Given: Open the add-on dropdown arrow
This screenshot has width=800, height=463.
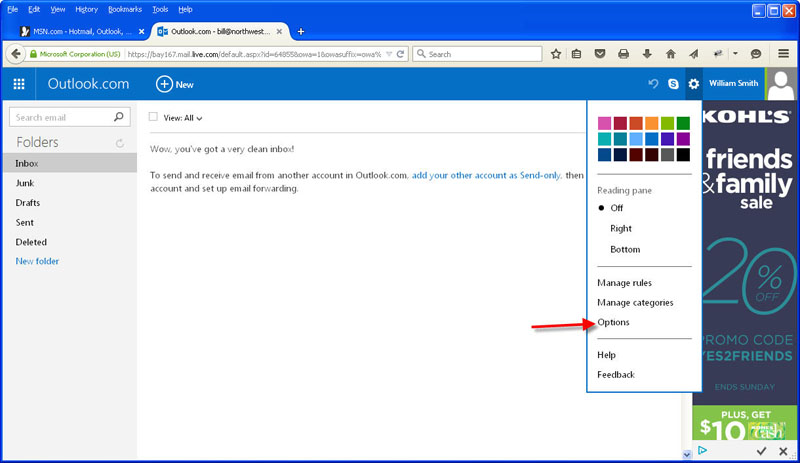Looking at the screenshot, I should point(735,54).
